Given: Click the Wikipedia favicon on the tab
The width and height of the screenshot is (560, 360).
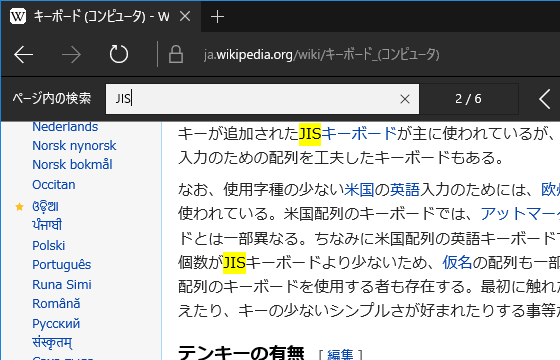Looking at the screenshot, I should click(x=18, y=16).
